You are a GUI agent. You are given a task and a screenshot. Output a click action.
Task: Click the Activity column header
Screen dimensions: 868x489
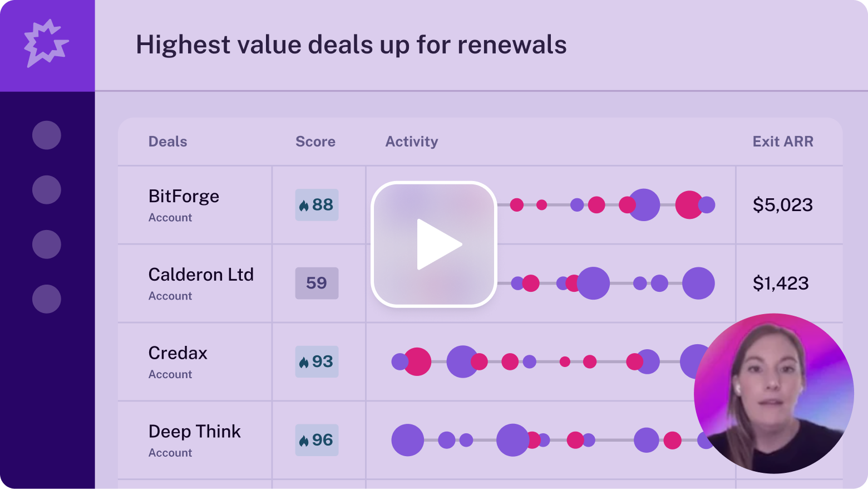pos(412,142)
